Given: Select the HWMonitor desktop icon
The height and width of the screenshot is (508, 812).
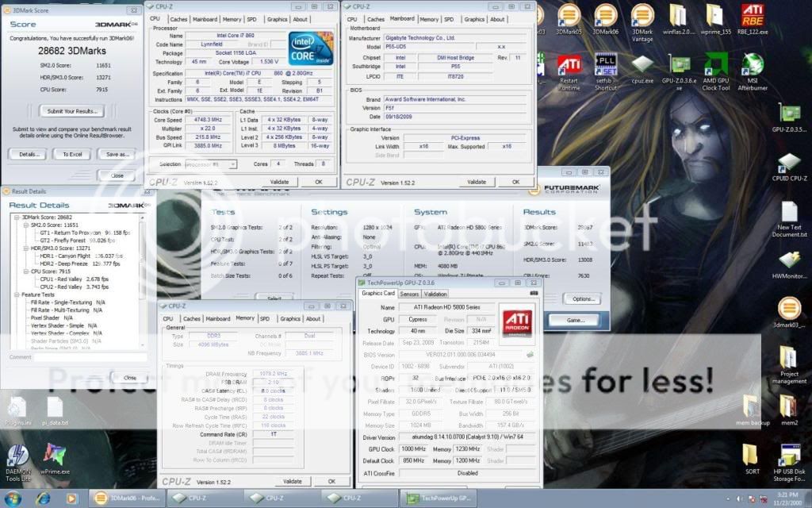Looking at the screenshot, I should pos(789,265).
